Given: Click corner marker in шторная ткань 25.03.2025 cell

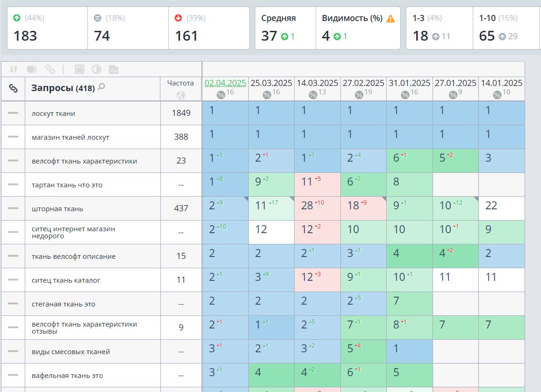Looking at the screenshot, I should coord(292,199).
